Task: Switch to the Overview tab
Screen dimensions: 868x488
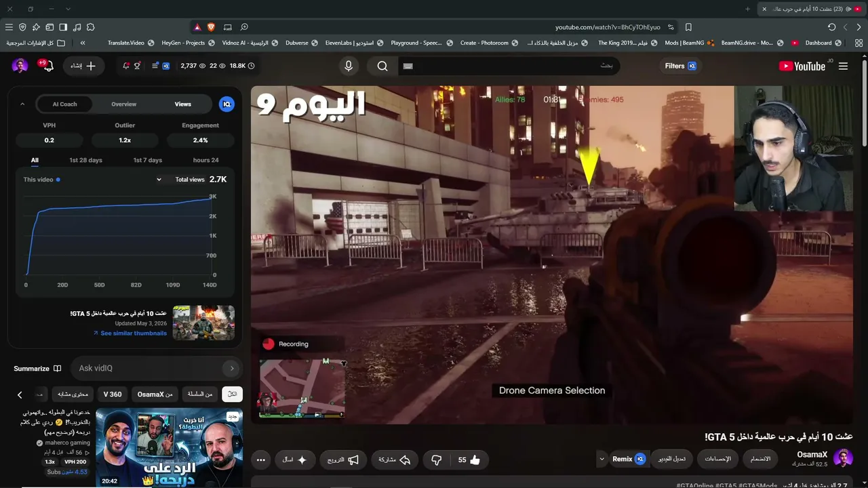Action: pos(123,104)
